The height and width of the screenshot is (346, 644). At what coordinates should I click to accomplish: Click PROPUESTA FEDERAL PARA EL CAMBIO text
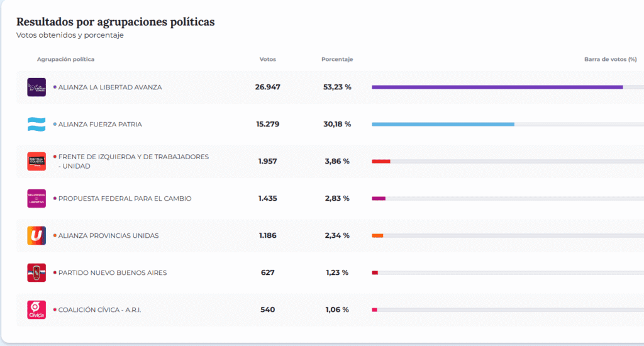125,198
